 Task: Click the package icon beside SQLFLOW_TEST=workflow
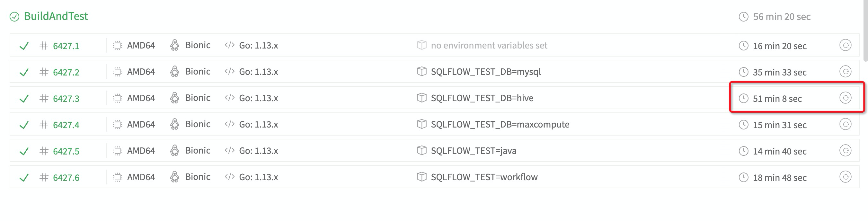coord(421,177)
